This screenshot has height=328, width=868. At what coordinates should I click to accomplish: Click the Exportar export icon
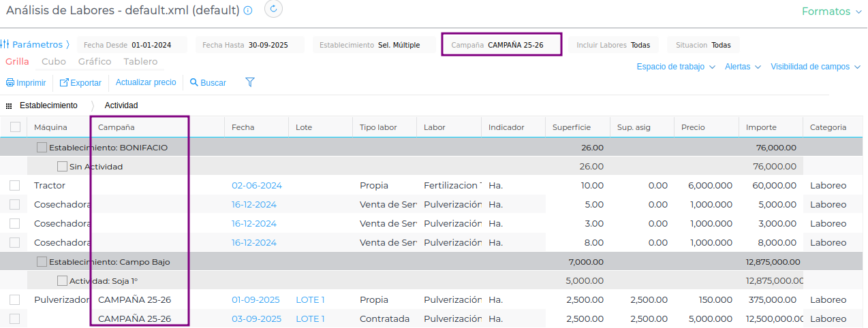pyautogui.click(x=64, y=83)
